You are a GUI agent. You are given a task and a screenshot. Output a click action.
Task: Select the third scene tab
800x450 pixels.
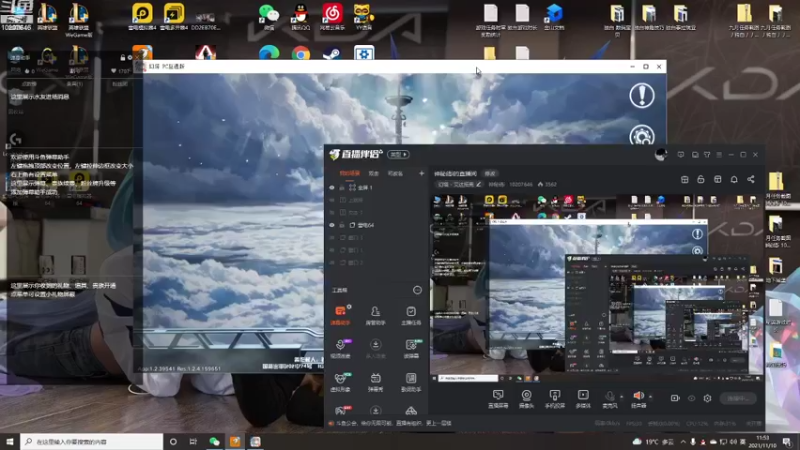(x=395, y=173)
